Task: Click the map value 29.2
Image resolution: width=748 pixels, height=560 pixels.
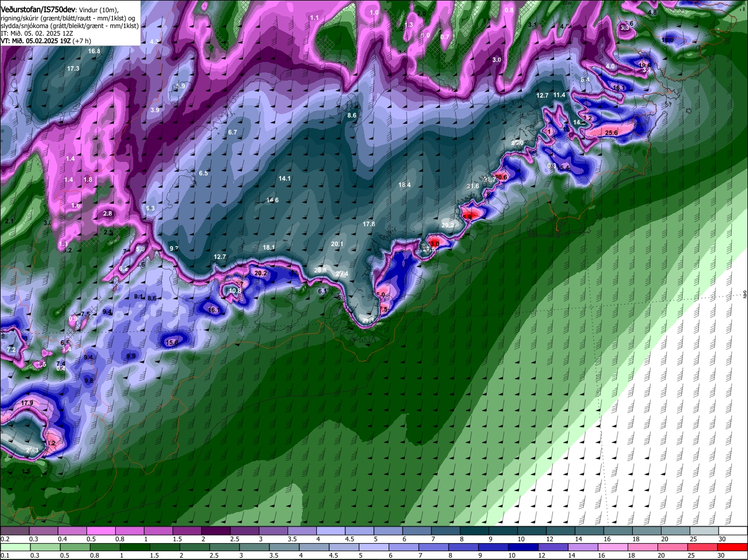Action: (448, 226)
